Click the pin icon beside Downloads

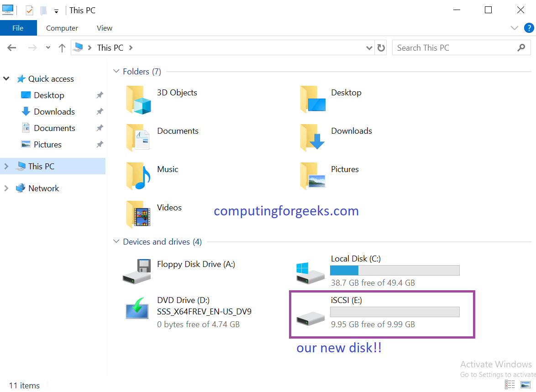pyautogui.click(x=100, y=112)
